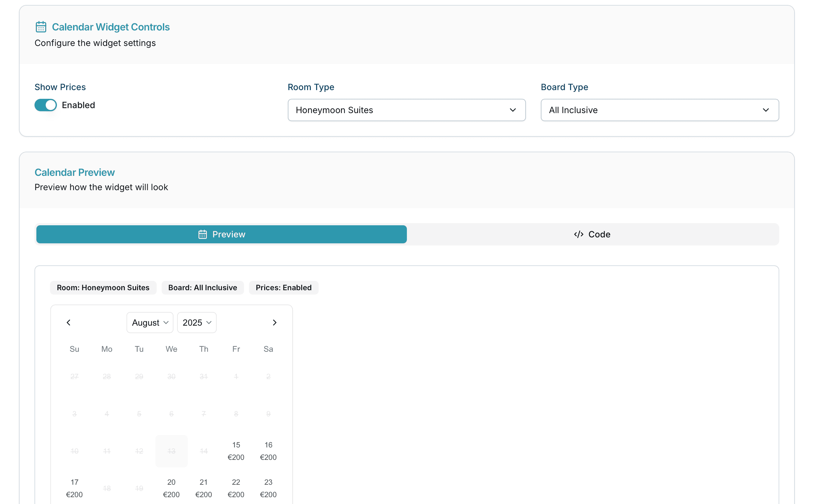This screenshot has height=504, width=815.
Task: Click the "Board: All Inclusive" badge
Action: tap(202, 288)
